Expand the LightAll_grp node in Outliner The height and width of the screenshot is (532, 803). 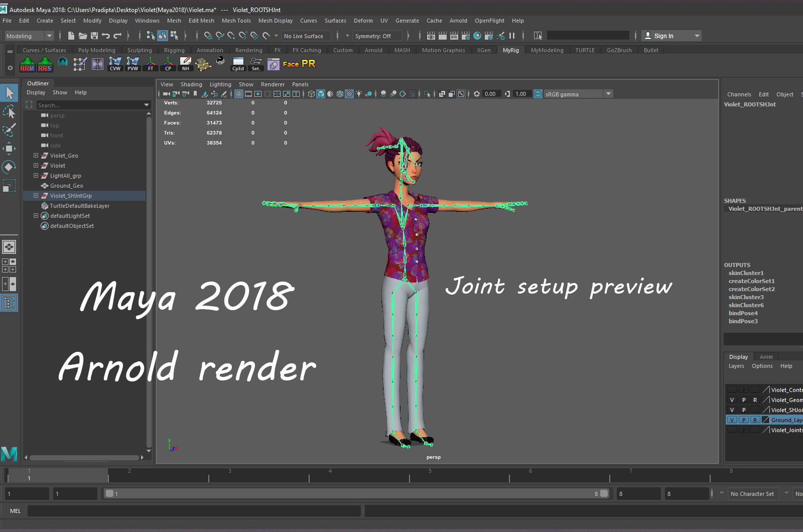(36, 176)
